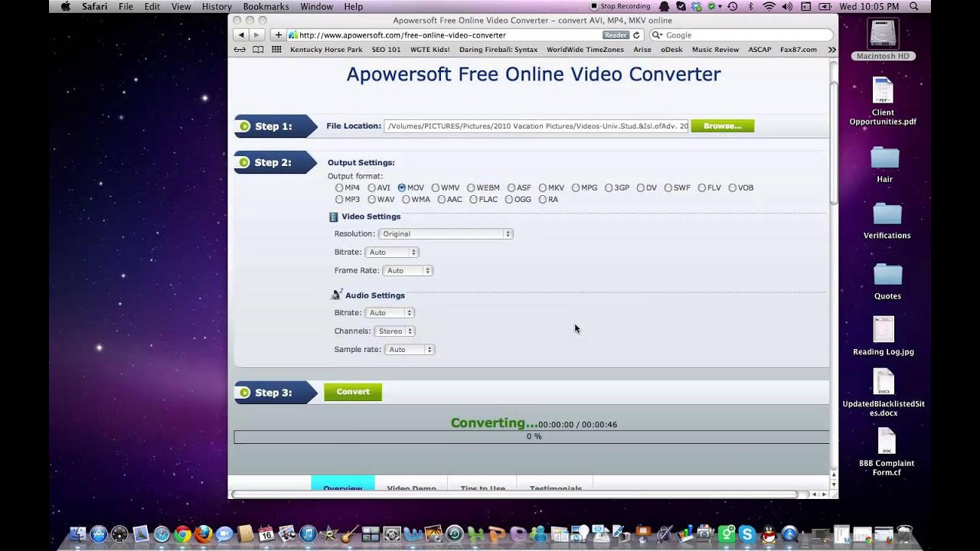Click the add bookmark plus button

tap(279, 35)
